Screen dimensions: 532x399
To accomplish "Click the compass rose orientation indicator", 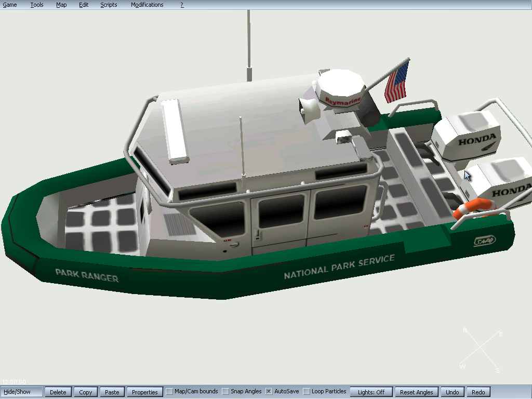I will tap(481, 350).
